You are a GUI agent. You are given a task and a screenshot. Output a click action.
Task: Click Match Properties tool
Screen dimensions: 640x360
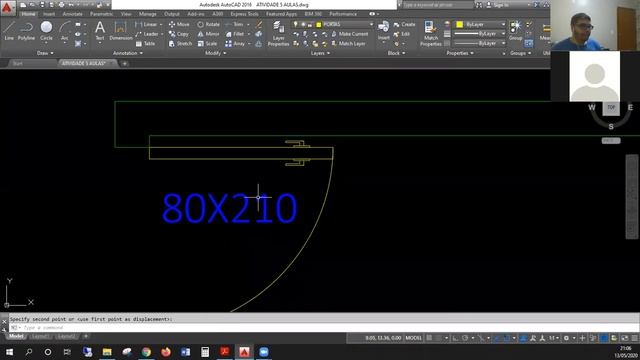pos(431,33)
